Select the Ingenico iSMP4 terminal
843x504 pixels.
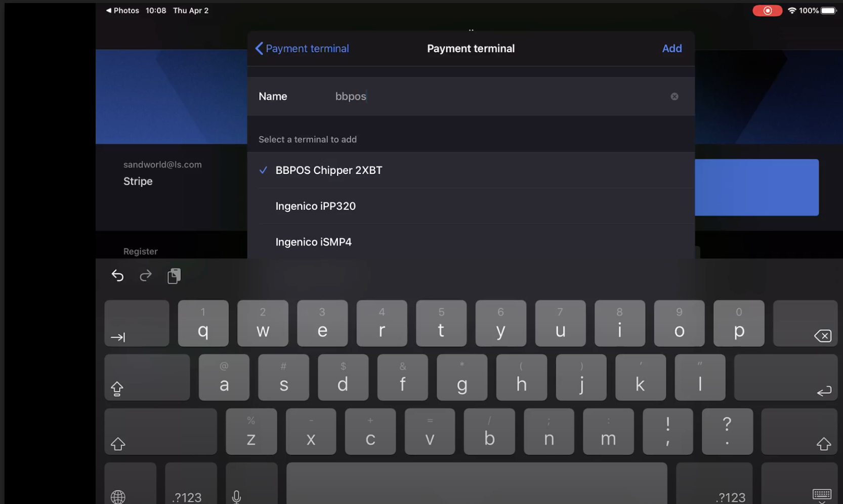pyautogui.click(x=471, y=242)
